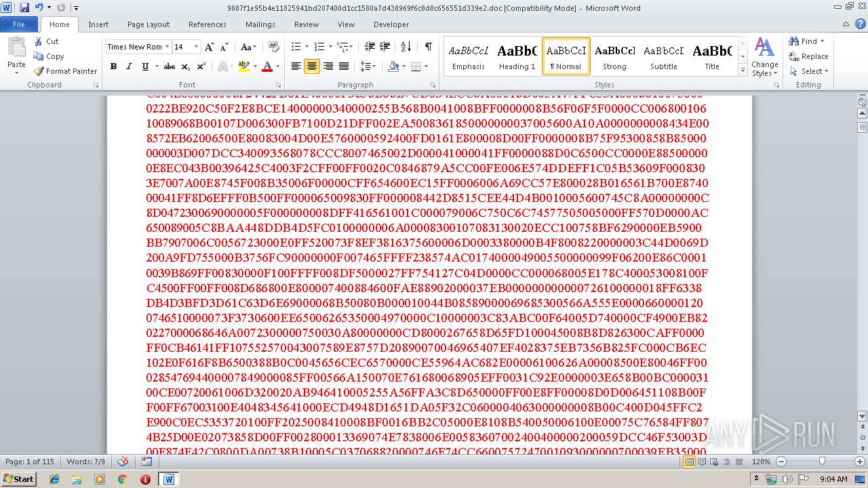This screenshot has width=868, height=488.
Task: Click the Copy button
Action: coord(49,56)
